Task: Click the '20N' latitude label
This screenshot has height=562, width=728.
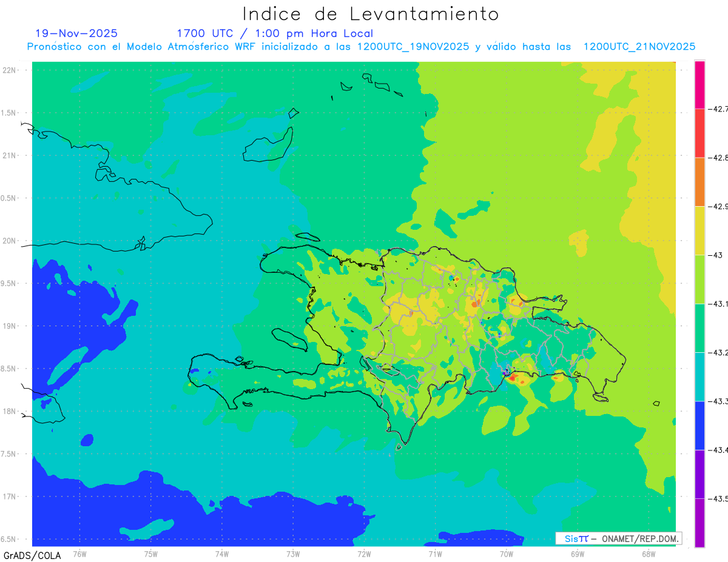Action: [10, 241]
